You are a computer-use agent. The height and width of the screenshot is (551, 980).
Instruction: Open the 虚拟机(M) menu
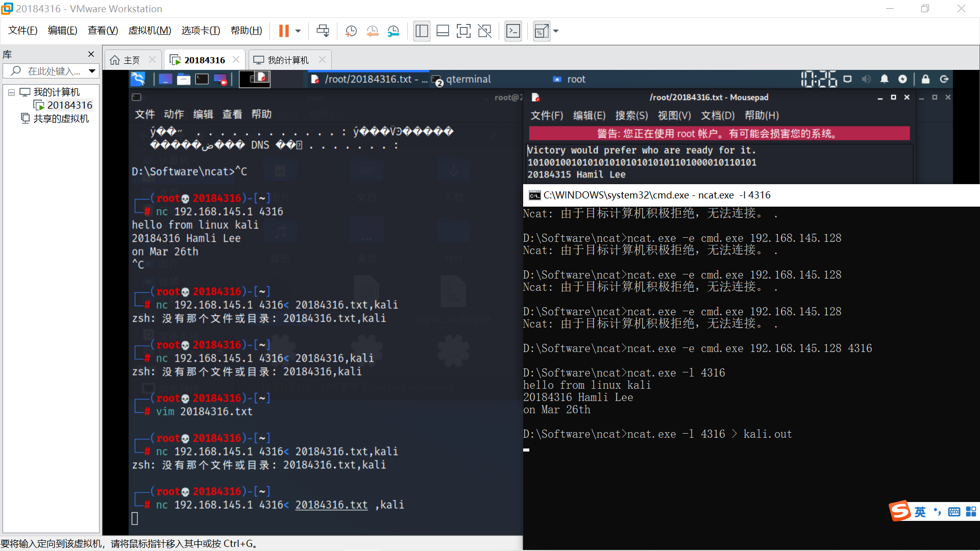[150, 31]
